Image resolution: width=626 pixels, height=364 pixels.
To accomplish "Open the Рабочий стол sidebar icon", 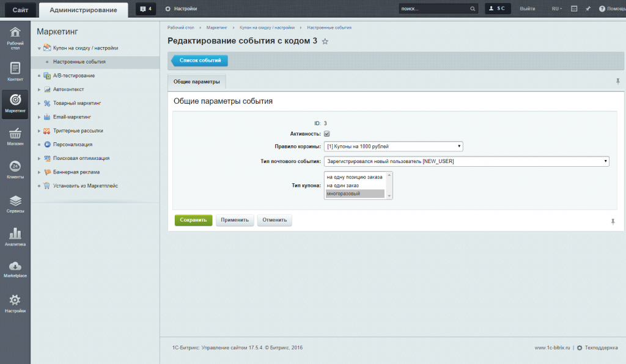I will (15, 37).
